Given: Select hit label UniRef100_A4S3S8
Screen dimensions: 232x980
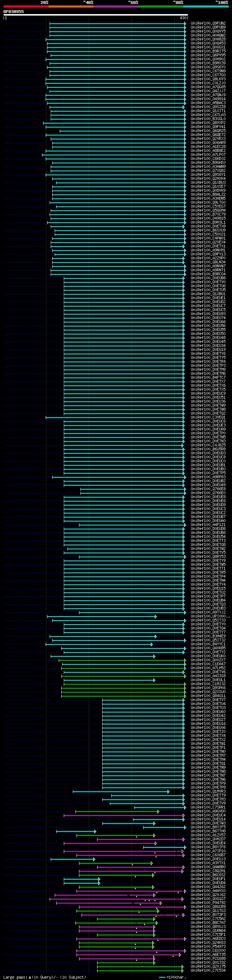Looking at the screenshot, I should click(x=208, y=676).
